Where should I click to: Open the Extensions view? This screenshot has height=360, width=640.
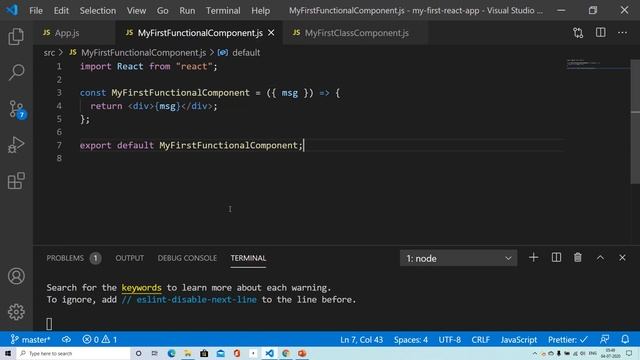click(x=16, y=180)
